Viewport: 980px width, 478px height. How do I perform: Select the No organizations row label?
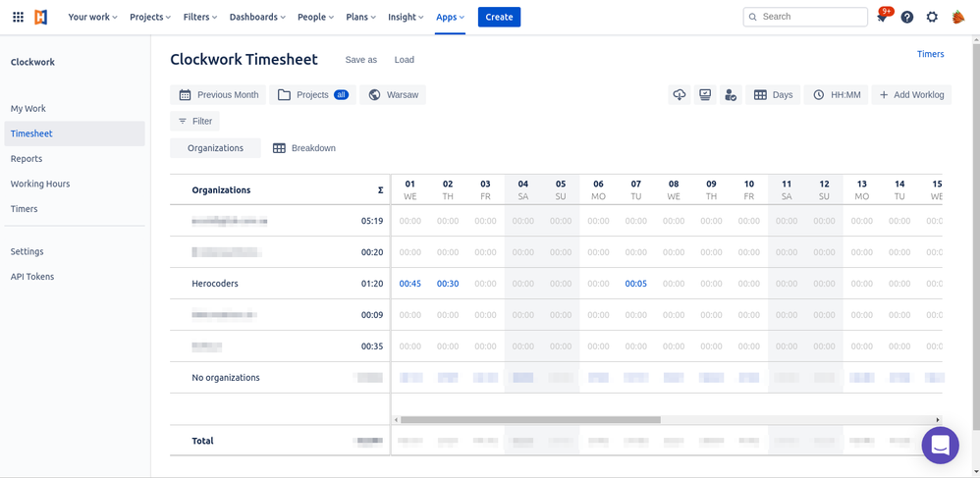point(226,378)
